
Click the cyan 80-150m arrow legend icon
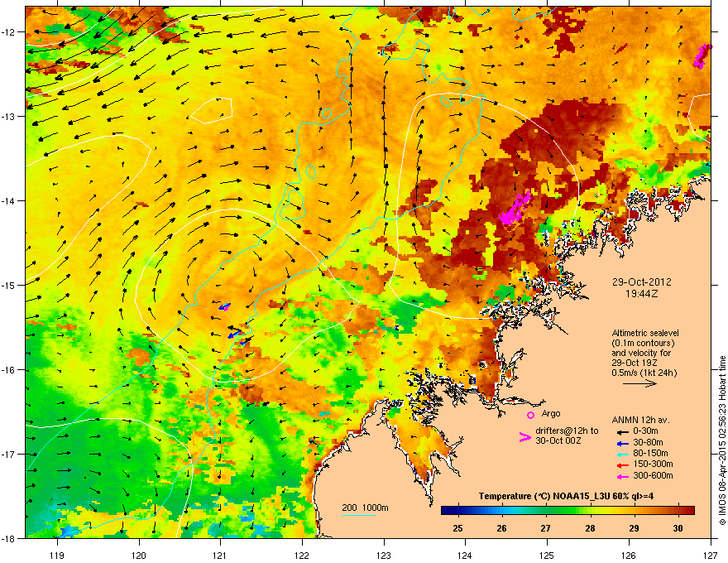click(x=623, y=454)
